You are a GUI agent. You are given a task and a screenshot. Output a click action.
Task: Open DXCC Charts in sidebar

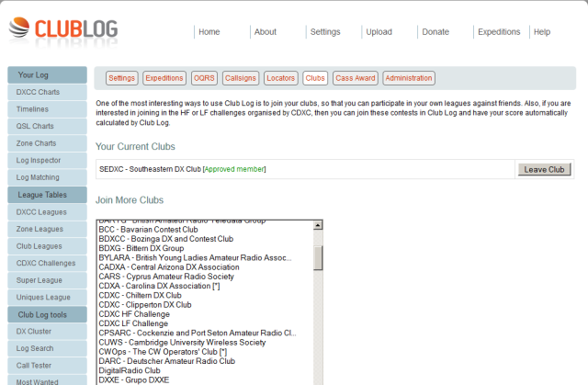47,92
